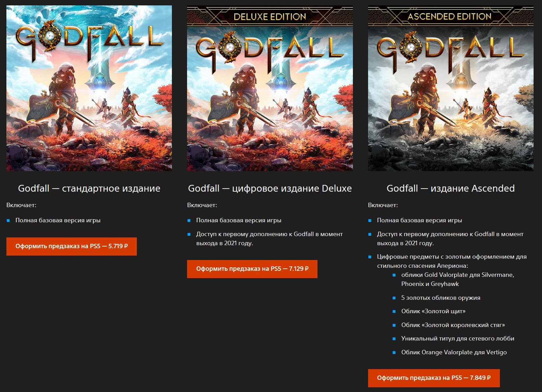Select "Полная базовая версия игры" in Ascended edition

[420, 220]
